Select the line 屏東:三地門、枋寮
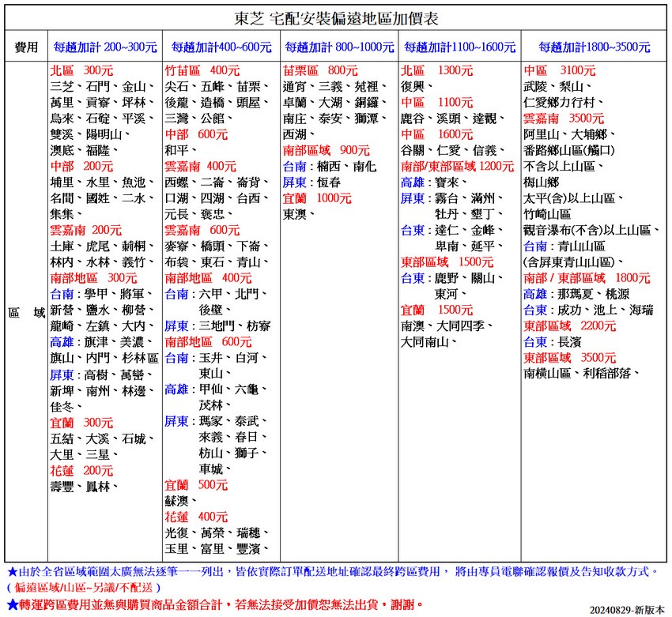 pyautogui.click(x=217, y=326)
